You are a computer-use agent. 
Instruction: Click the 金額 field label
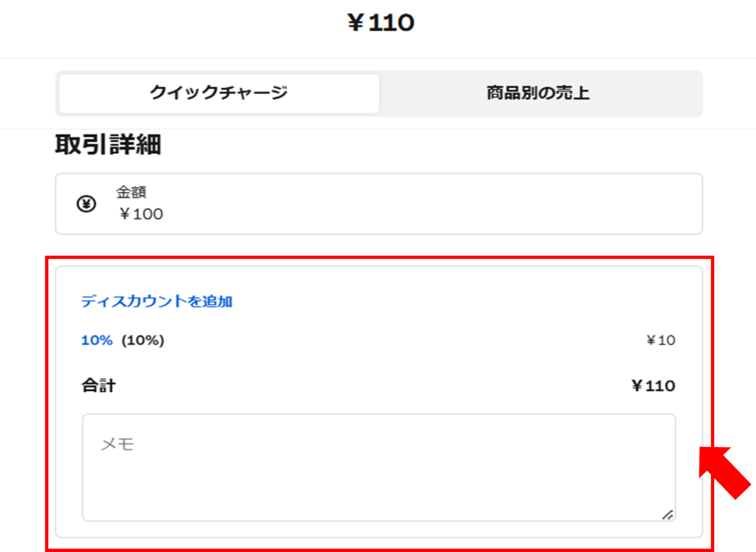tap(131, 192)
